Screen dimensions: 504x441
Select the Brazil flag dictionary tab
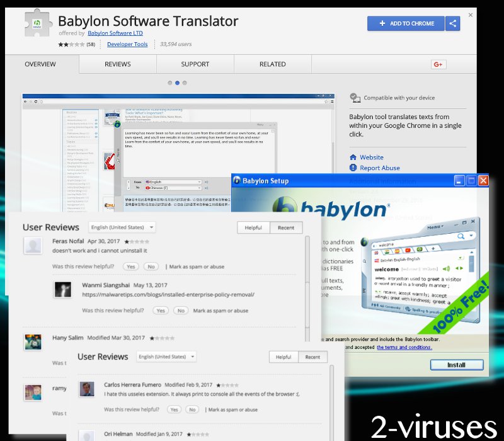click(x=418, y=250)
